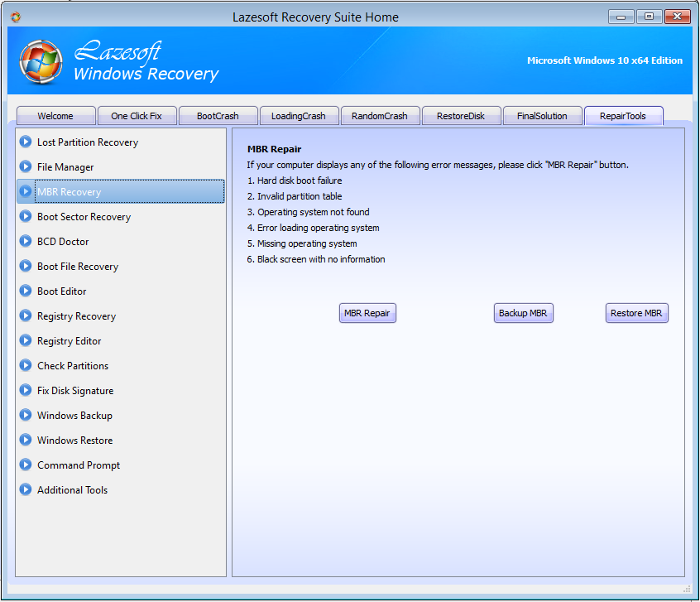Open the One Click Fix tab
The image size is (700, 602).
pos(137,116)
